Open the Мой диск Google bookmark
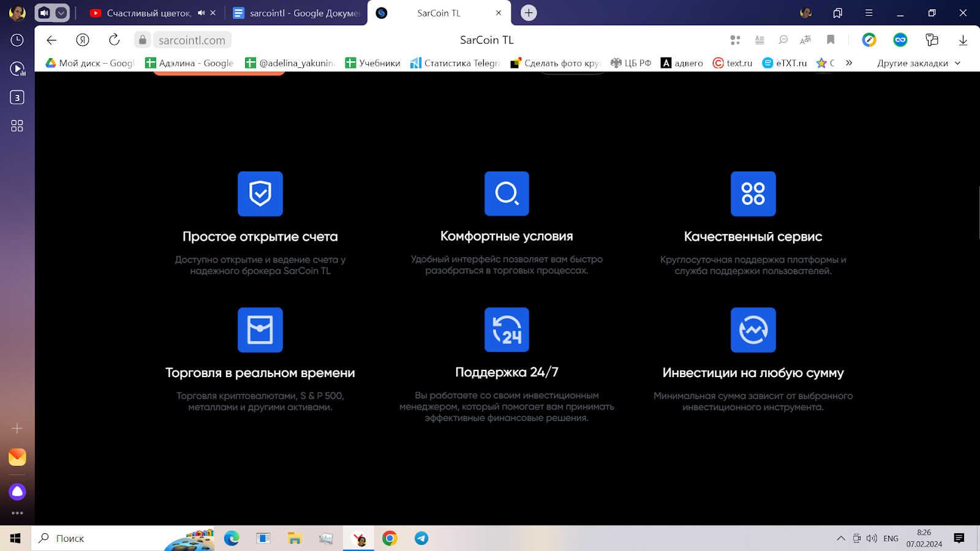Screen dimensions: 980x551 [x=89, y=63]
